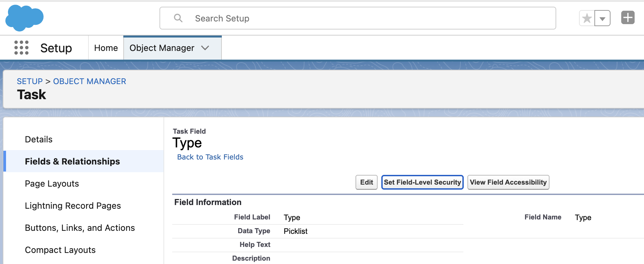Click the Type field page heading
The image size is (644, 264).
187,143
